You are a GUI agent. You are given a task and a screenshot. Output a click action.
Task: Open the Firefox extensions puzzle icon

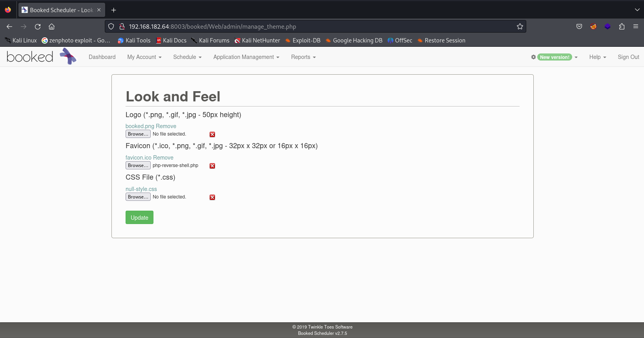[622, 27]
